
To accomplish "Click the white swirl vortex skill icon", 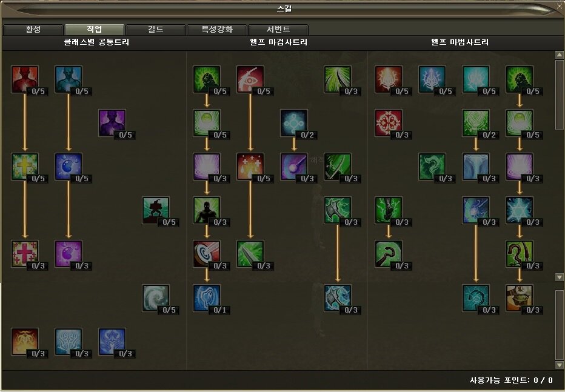I will pyautogui.click(x=156, y=298).
